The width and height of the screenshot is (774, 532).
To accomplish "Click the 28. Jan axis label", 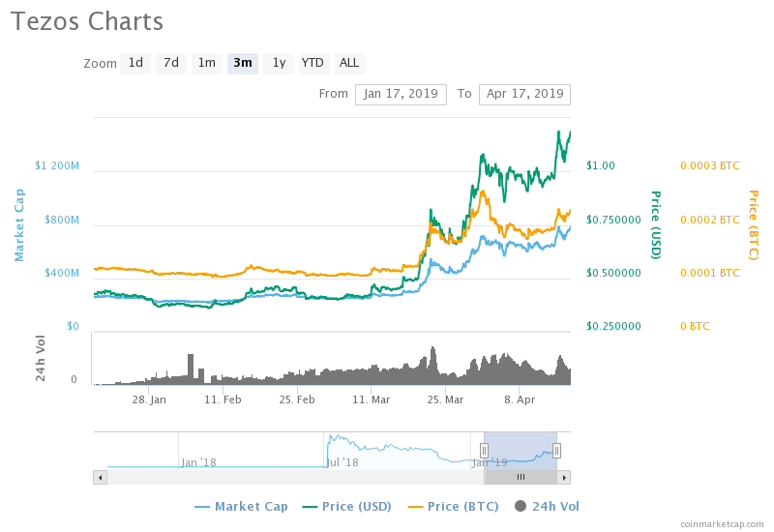I will (149, 399).
